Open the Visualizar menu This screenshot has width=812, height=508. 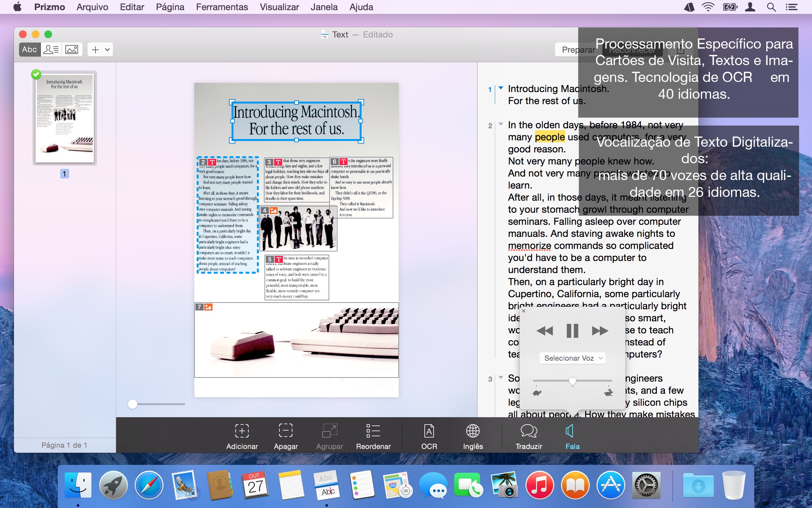279,7
